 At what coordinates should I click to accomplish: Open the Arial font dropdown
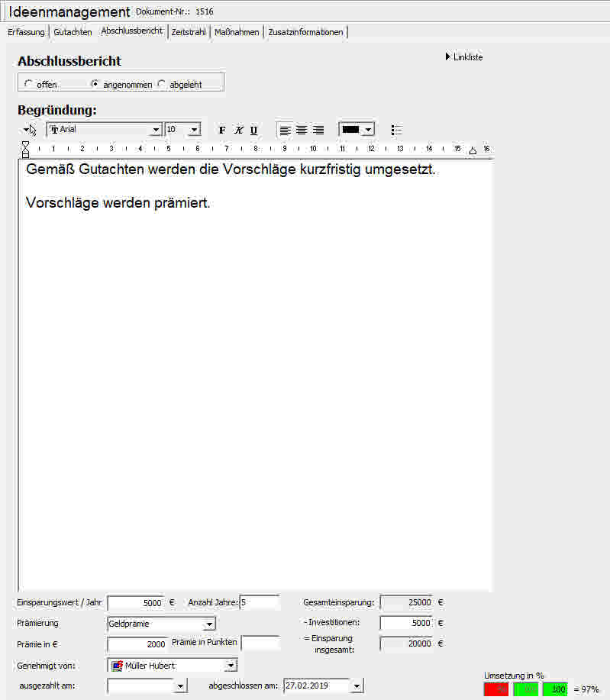[x=157, y=130]
